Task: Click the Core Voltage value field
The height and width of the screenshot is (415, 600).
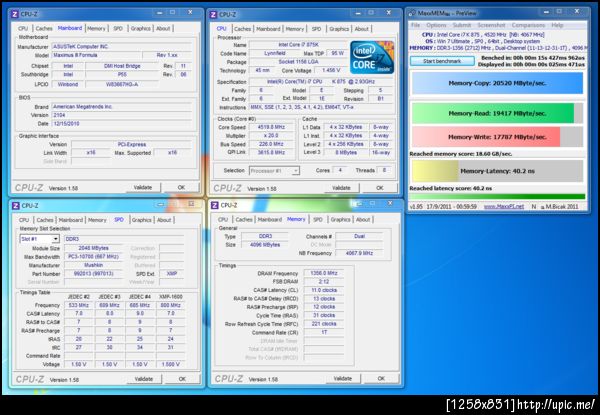Action: 331,70
